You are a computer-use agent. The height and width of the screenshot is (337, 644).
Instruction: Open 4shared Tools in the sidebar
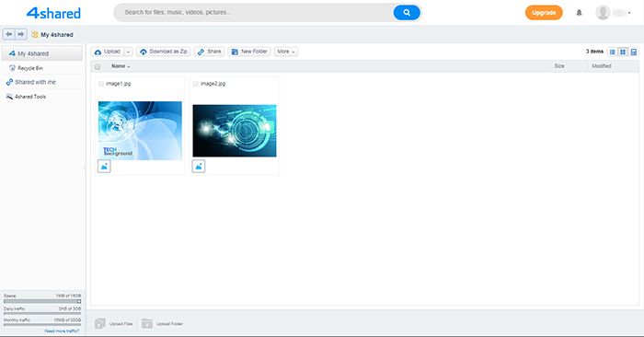42,97
